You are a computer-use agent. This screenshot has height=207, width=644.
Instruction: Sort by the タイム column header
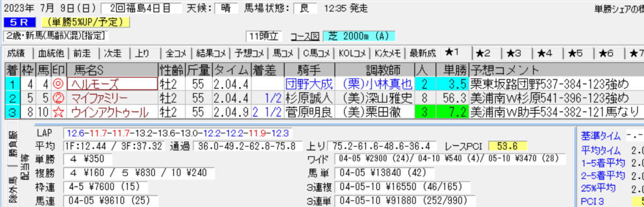[x=232, y=70]
